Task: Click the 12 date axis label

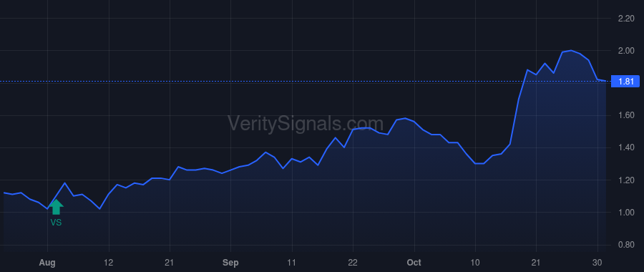Action: click(109, 263)
